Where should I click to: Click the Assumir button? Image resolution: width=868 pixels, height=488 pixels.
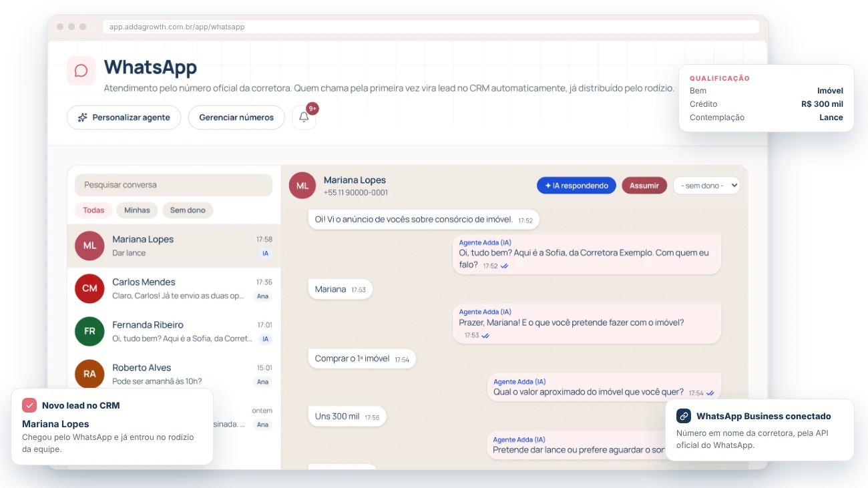(644, 186)
